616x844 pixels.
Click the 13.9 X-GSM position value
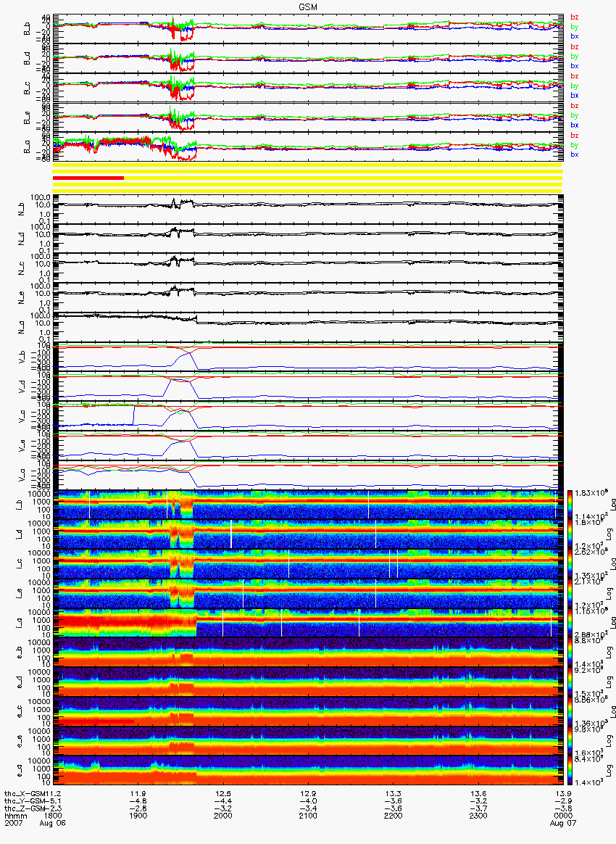563,793
